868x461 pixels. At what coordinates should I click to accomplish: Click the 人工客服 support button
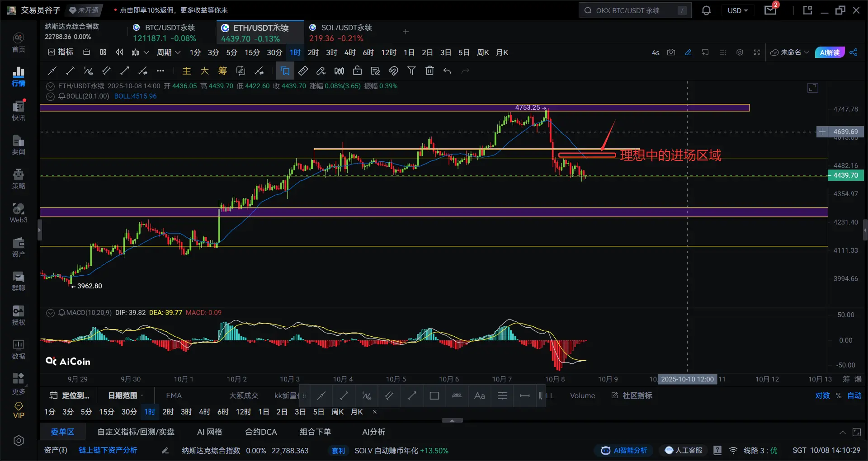684,451
